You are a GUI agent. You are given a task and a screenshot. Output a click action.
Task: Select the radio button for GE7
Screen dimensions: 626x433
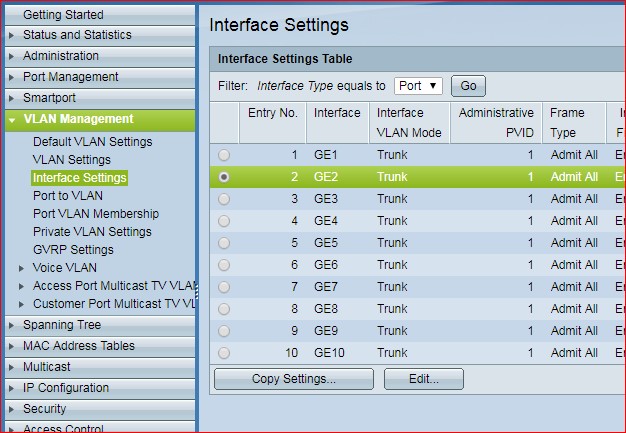tap(224, 287)
